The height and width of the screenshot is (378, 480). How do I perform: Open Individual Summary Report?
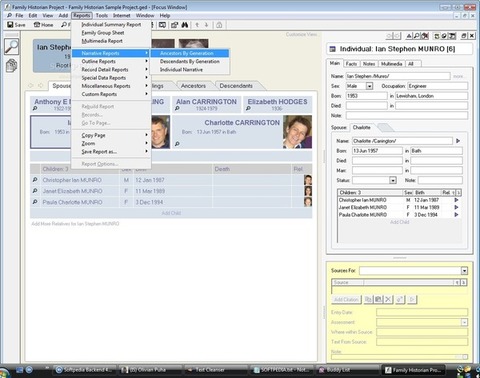pyautogui.click(x=111, y=25)
